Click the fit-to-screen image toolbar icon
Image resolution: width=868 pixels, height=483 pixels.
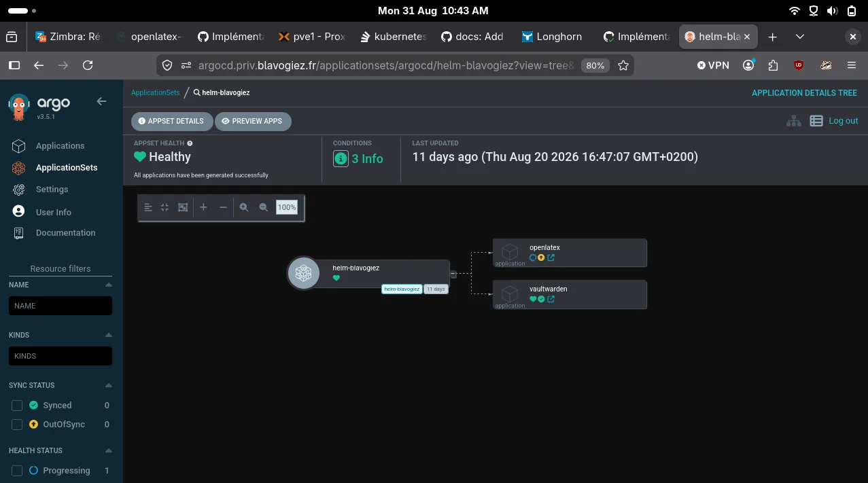pos(183,207)
